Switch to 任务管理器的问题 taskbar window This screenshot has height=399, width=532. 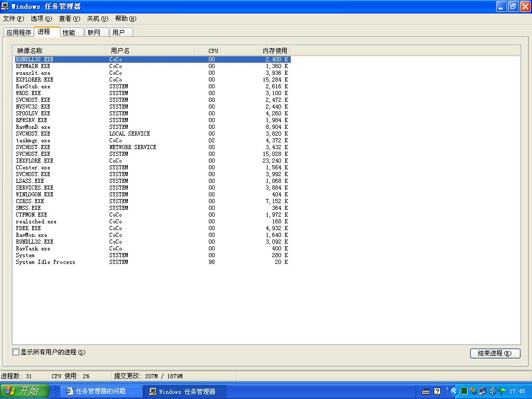[x=101, y=391]
